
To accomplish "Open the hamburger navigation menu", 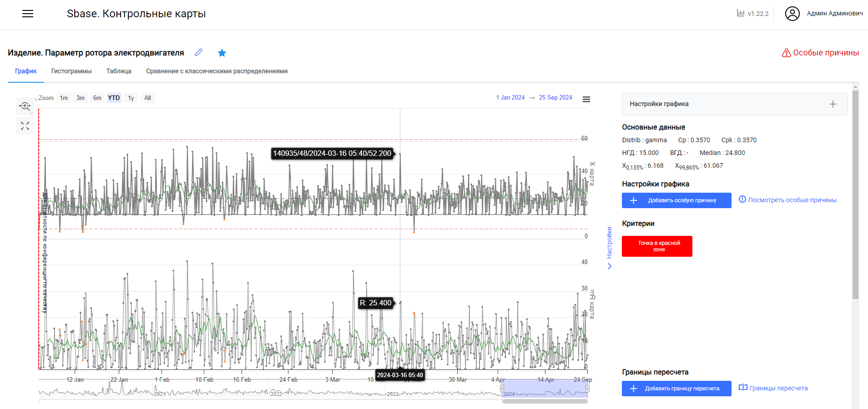I will pos(28,14).
